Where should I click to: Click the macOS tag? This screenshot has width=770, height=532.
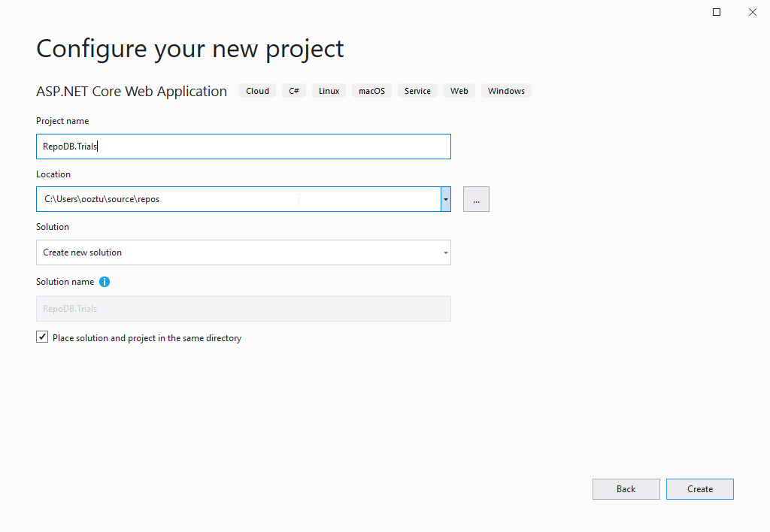pyautogui.click(x=371, y=91)
